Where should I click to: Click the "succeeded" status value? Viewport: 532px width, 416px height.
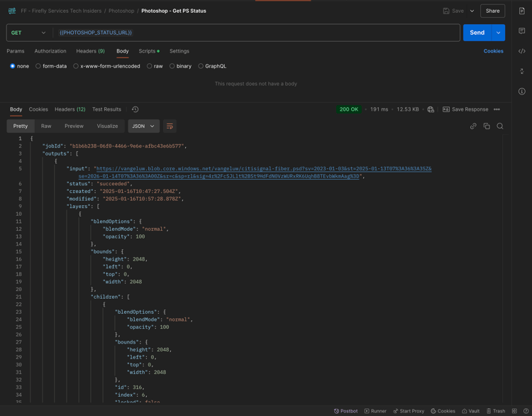coord(113,184)
